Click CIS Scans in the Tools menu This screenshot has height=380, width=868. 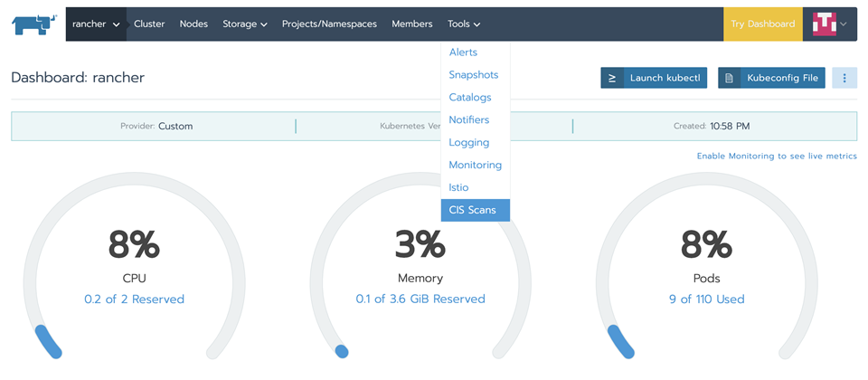(475, 210)
